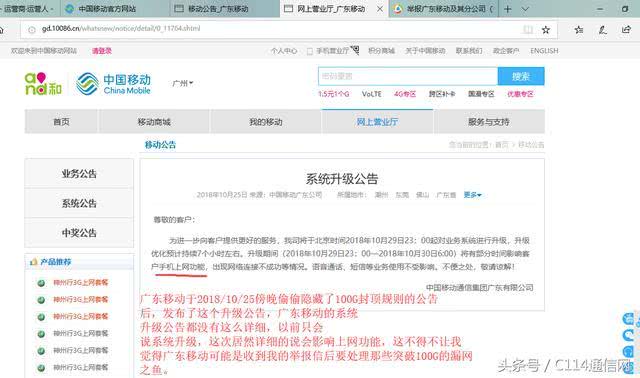The height and width of the screenshot is (378, 640).
Task: Click the 中国移动通信集团广东有限公司 signature text
Action: tap(480, 287)
